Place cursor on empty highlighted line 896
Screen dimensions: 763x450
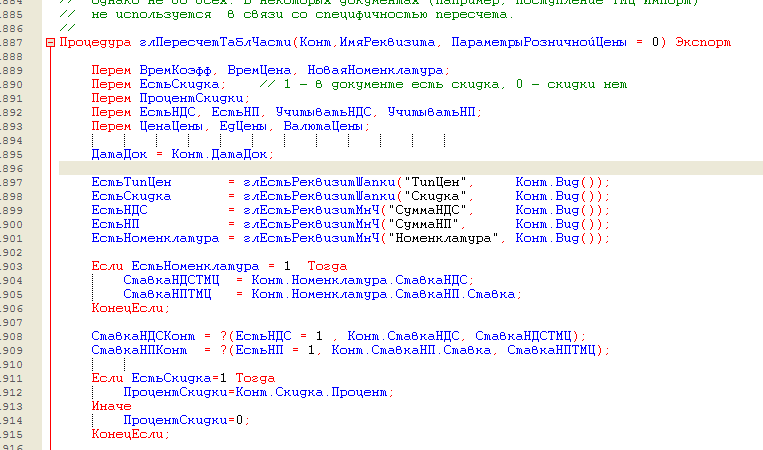click(400, 168)
